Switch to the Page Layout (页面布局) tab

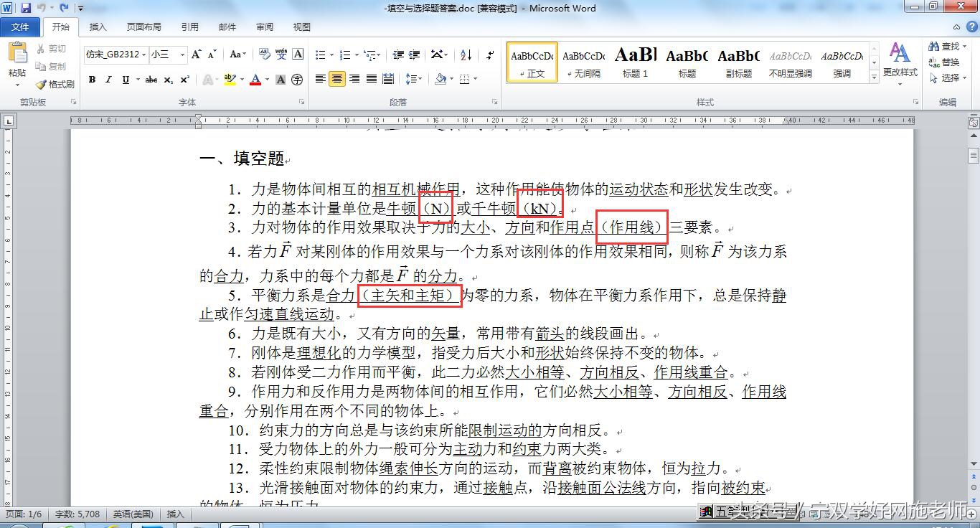point(144,27)
